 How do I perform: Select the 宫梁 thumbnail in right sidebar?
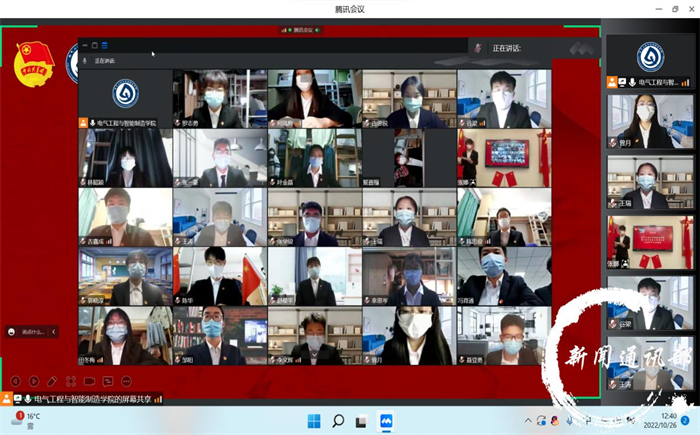point(650,303)
